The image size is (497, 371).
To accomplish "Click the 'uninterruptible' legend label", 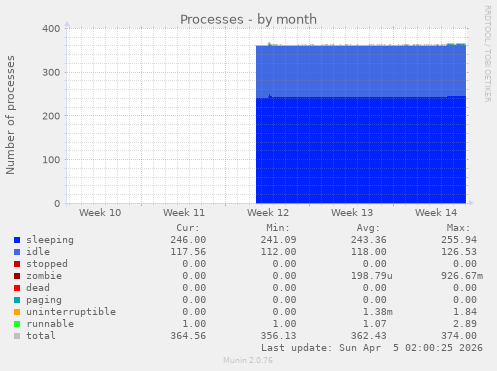I will point(71,312).
